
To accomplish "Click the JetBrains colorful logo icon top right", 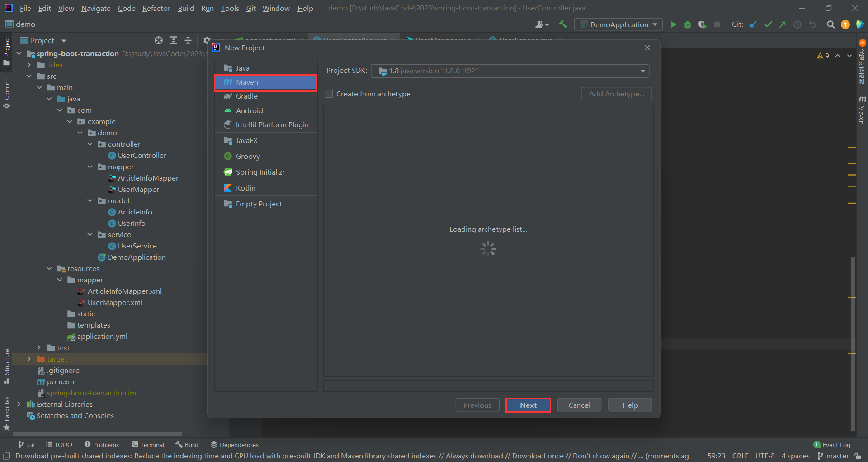I will tap(860, 24).
